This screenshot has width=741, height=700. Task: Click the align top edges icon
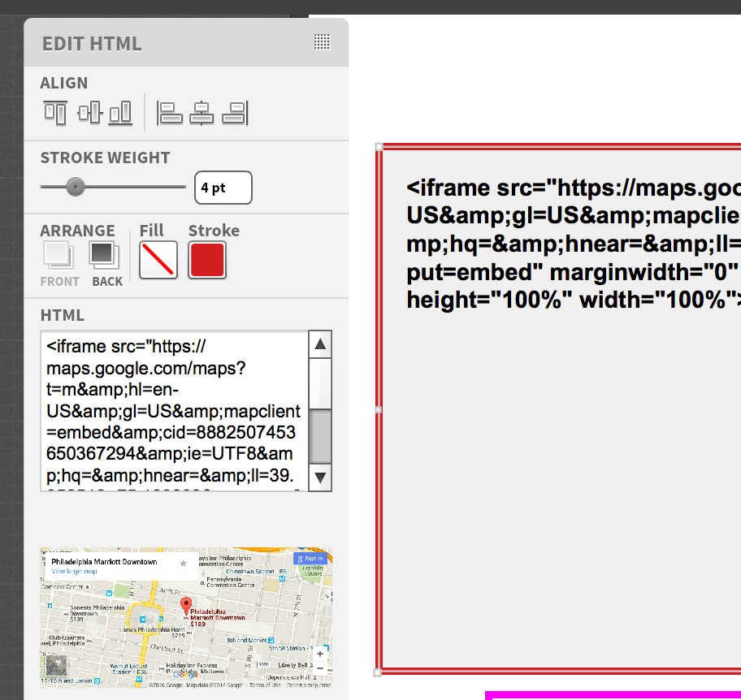(x=55, y=113)
